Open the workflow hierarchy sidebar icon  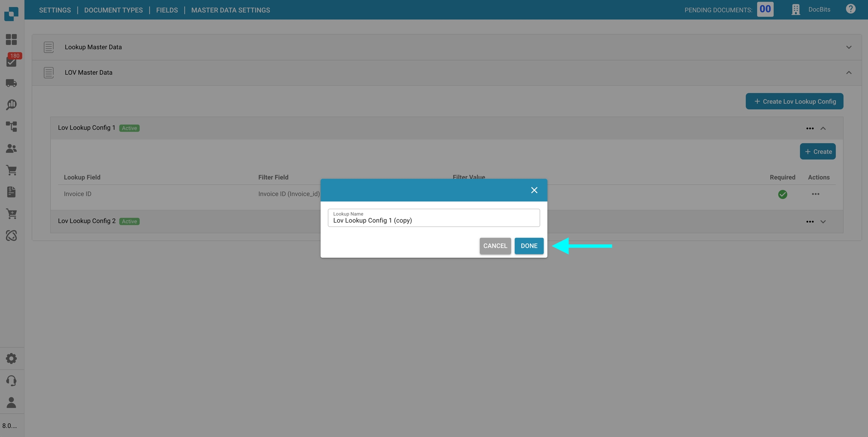pos(11,126)
